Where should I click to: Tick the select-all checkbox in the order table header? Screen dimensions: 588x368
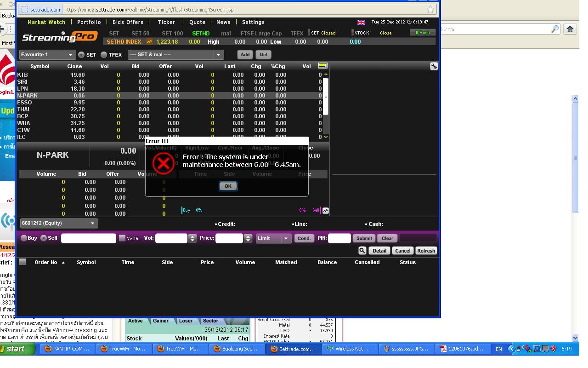pos(23,262)
